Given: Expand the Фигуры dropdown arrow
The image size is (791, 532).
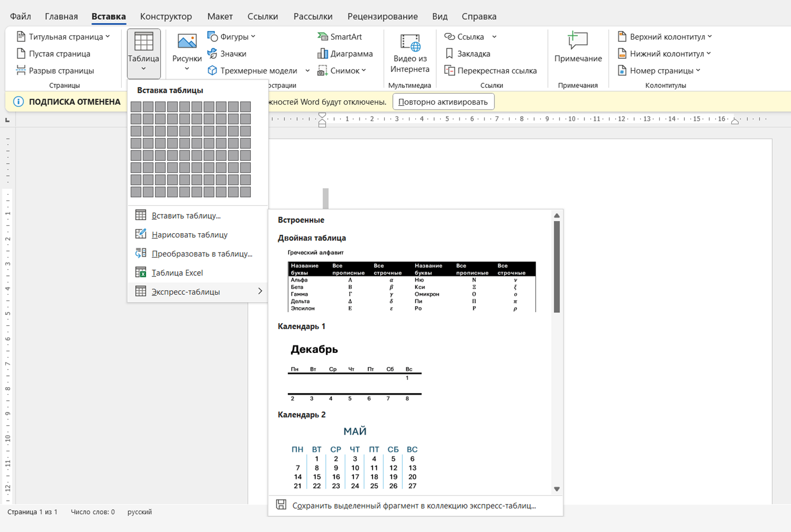Looking at the screenshot, I should [x=253, y=36].
